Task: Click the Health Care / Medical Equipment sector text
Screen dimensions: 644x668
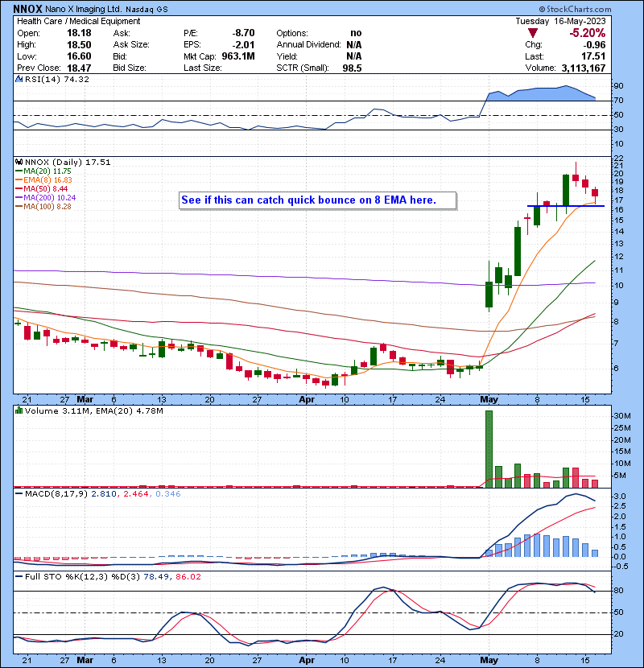Action: pyautogui.click(x=78, y=21)
